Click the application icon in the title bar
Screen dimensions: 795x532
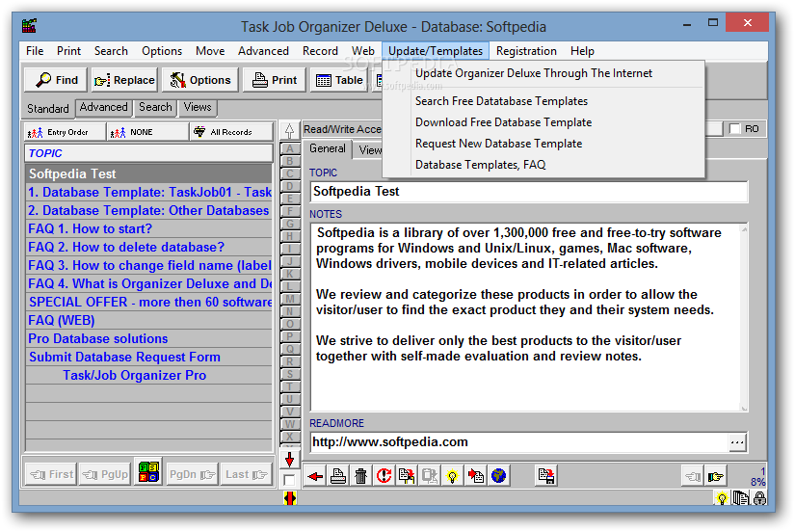tap(30, 25)
